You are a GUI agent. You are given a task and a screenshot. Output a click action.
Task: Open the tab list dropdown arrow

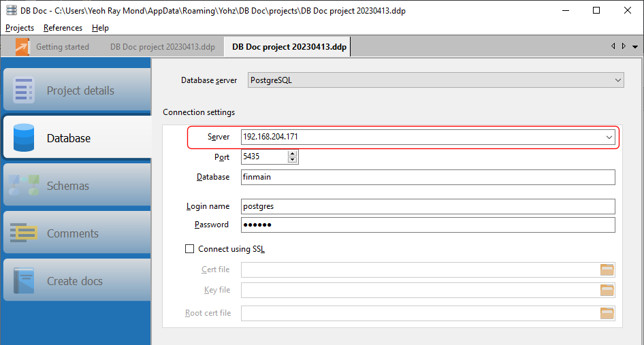tap(635, 47)
